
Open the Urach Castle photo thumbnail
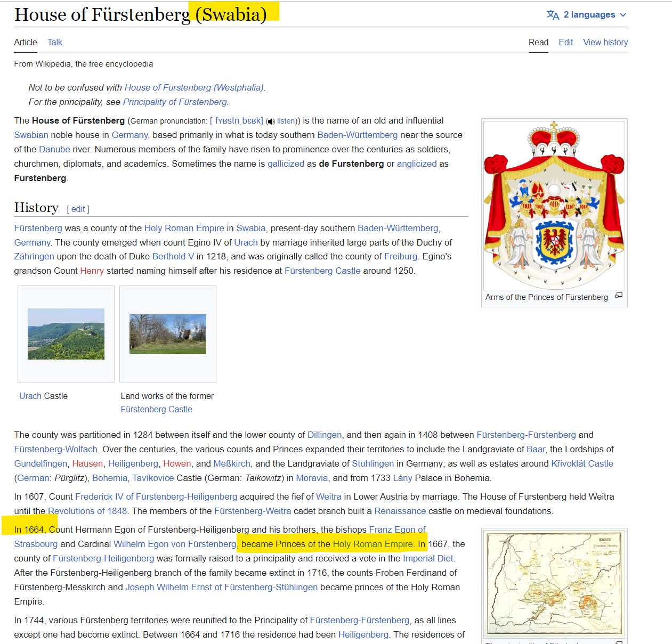click(x=66, y=334)
